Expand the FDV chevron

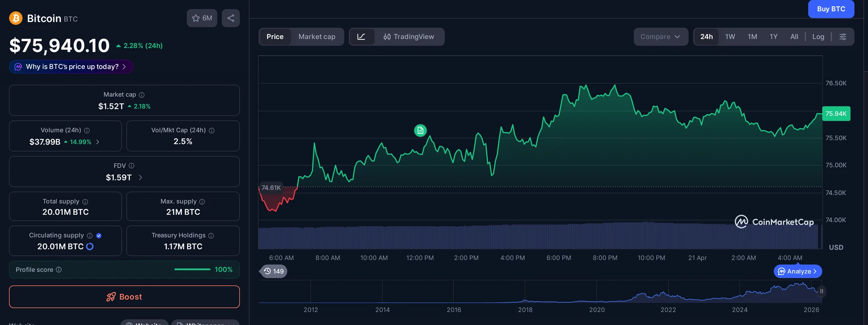tap(141, 177)
